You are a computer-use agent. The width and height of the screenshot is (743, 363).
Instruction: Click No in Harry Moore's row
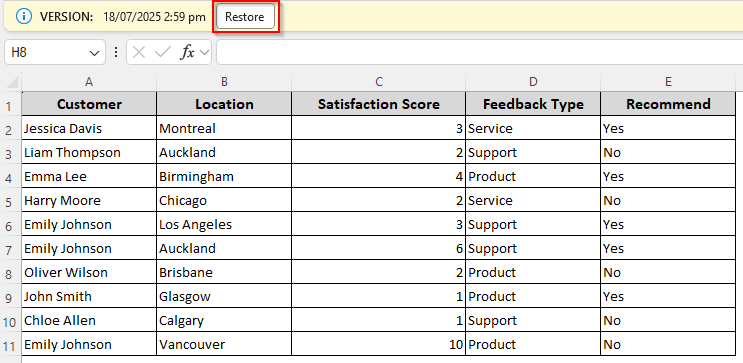(x=668, y=200)
